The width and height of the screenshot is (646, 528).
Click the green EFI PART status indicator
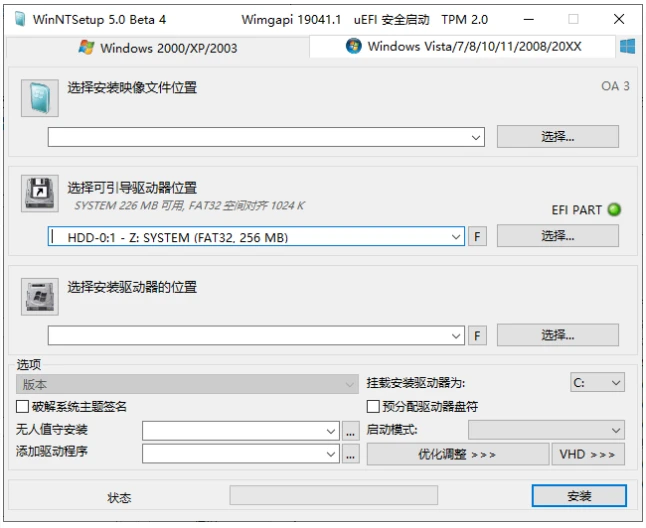point(614,210)
